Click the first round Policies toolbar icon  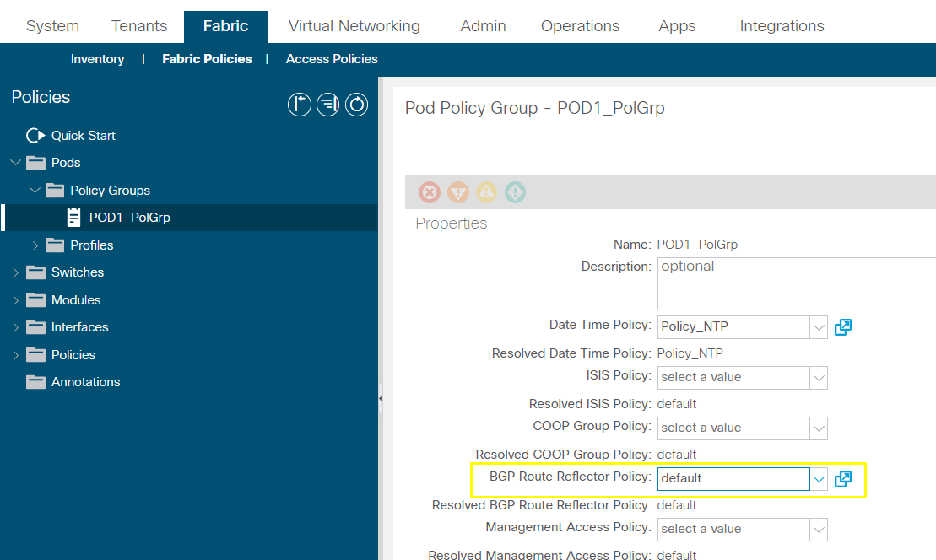pos(299,105)
